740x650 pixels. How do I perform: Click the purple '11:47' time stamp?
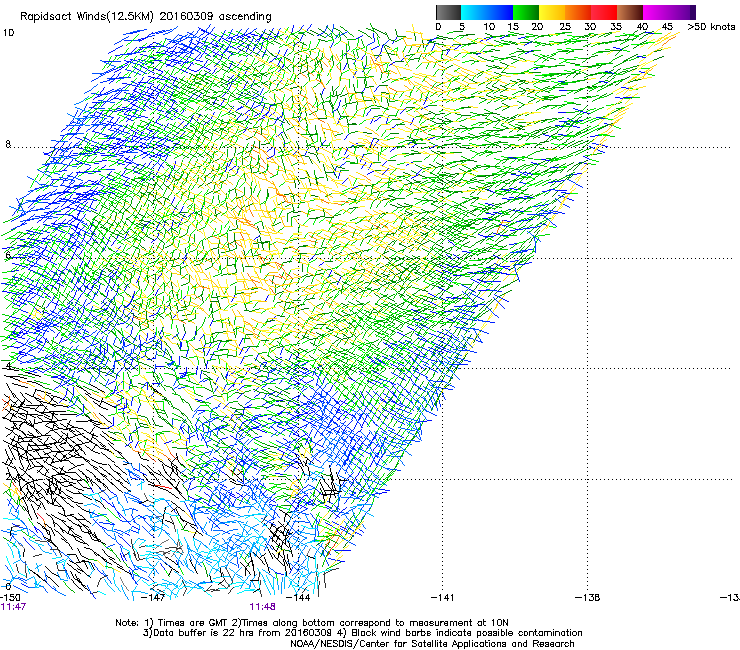click(13, 607)
